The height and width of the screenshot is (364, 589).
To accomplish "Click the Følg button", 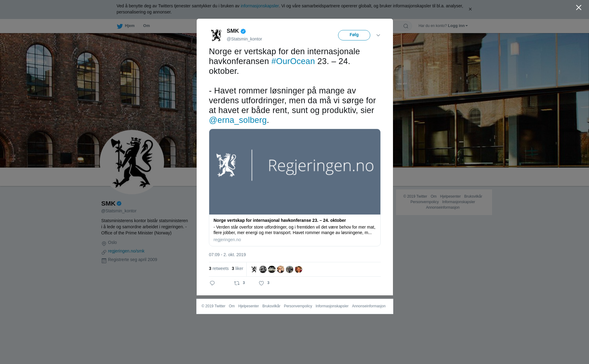I will pos(354,35).
